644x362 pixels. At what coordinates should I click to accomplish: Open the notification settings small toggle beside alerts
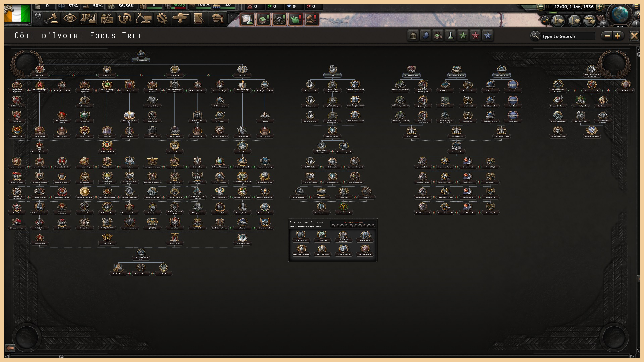tap(232, 16)
